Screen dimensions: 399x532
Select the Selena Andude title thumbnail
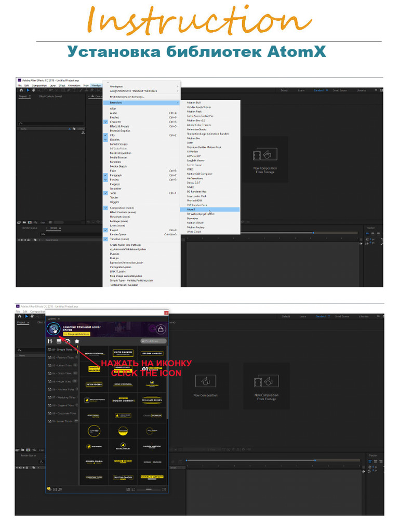152,353
